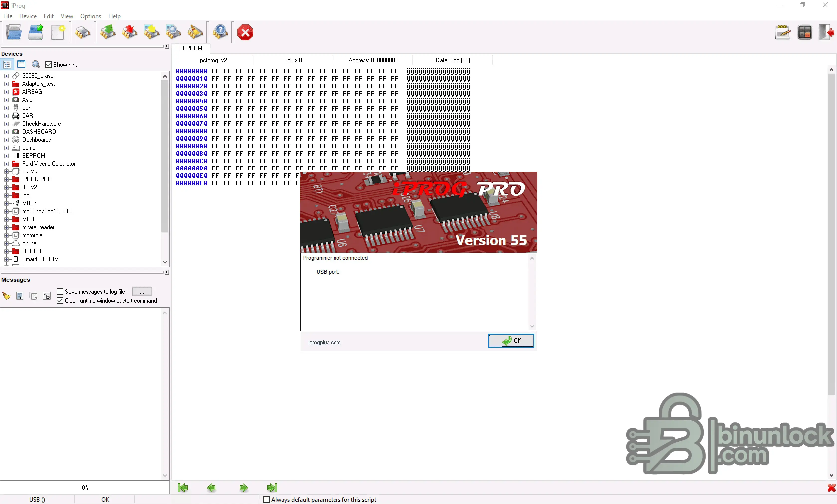Go to the previous page with the left green arrow
Viewport: 837px width, 504px height.
(x=211, y=488)
